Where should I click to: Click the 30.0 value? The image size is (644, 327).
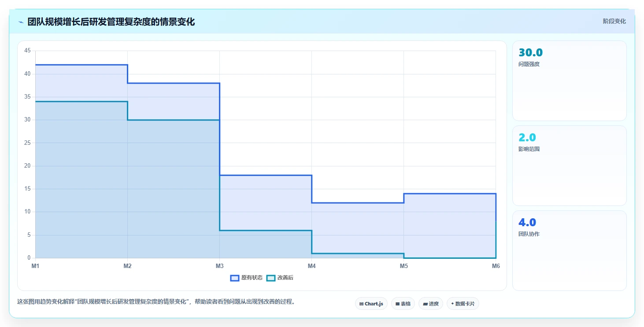click(x=530, y=53)
